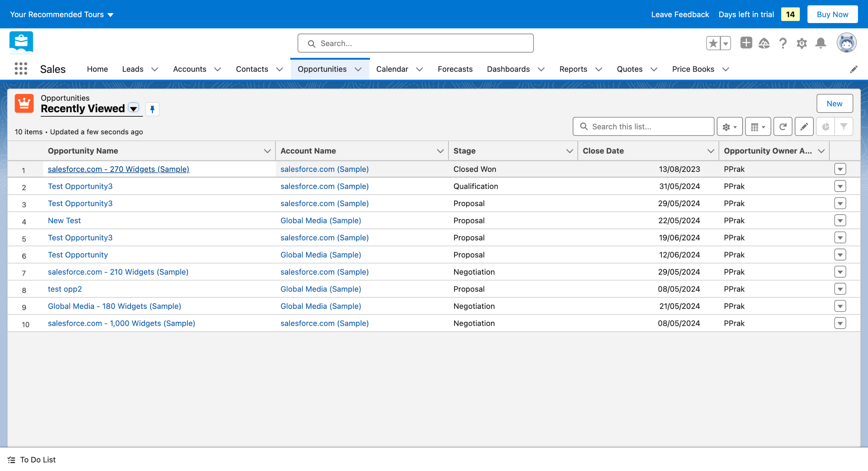Open Global Media - 180 Widgets (Sample)

pyautogui.click(x=114, y=306)
